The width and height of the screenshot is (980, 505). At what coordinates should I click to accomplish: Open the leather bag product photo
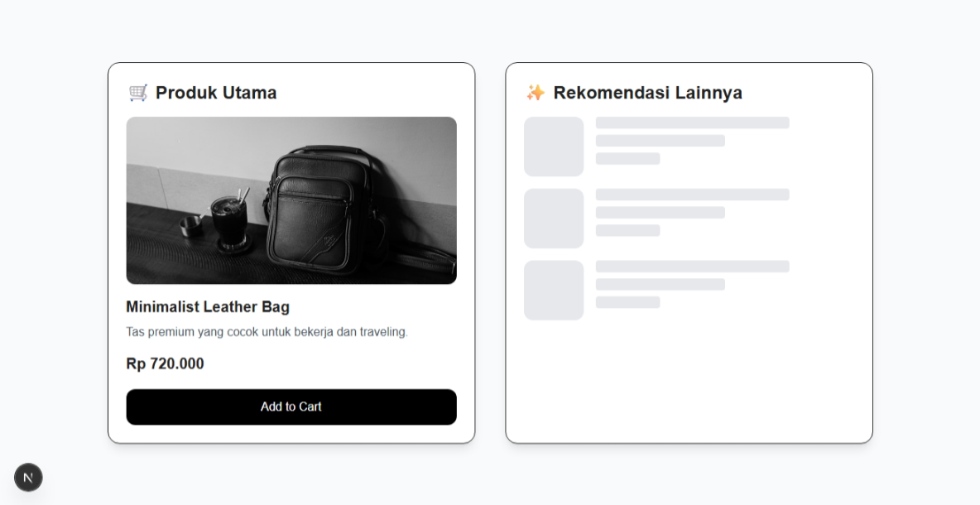(291, 200)
